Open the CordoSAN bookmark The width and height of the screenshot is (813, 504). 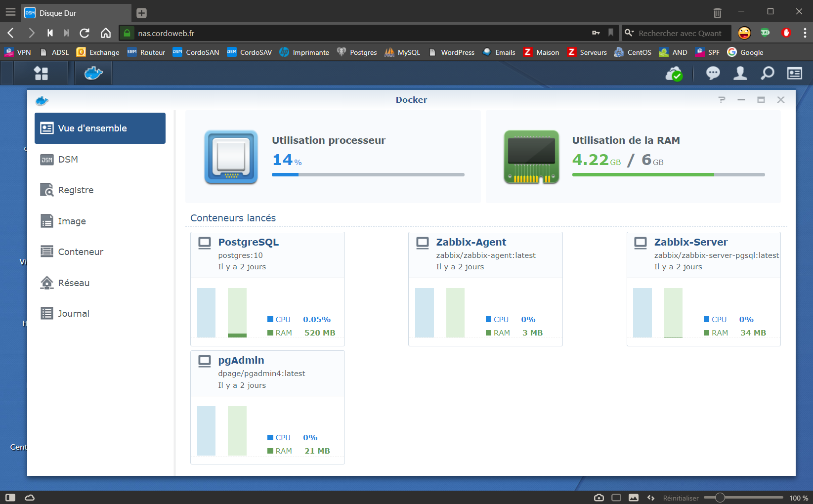(x=196, y=52)
